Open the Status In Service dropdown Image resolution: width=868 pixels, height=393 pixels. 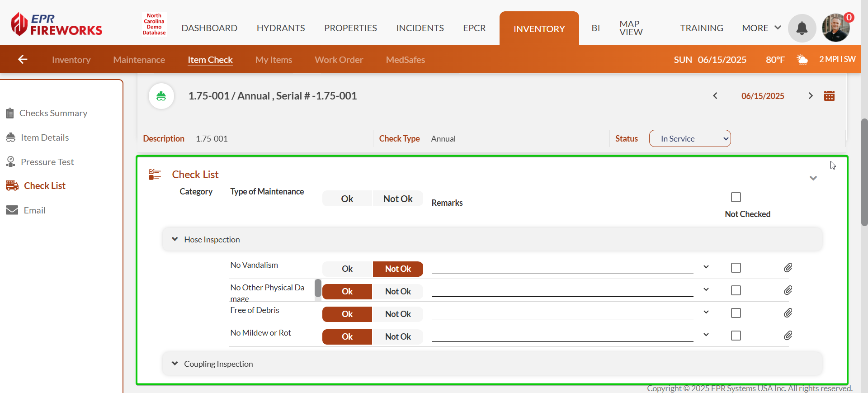(689, 138)
